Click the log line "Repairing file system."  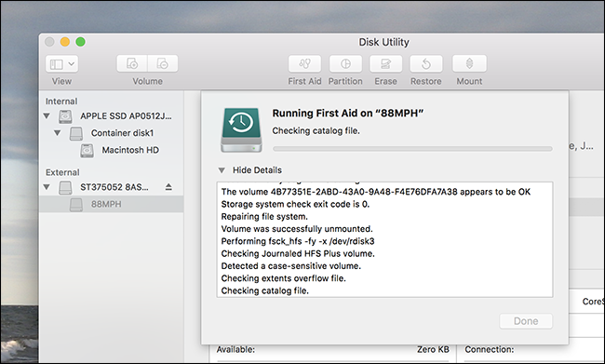[264, 217]
